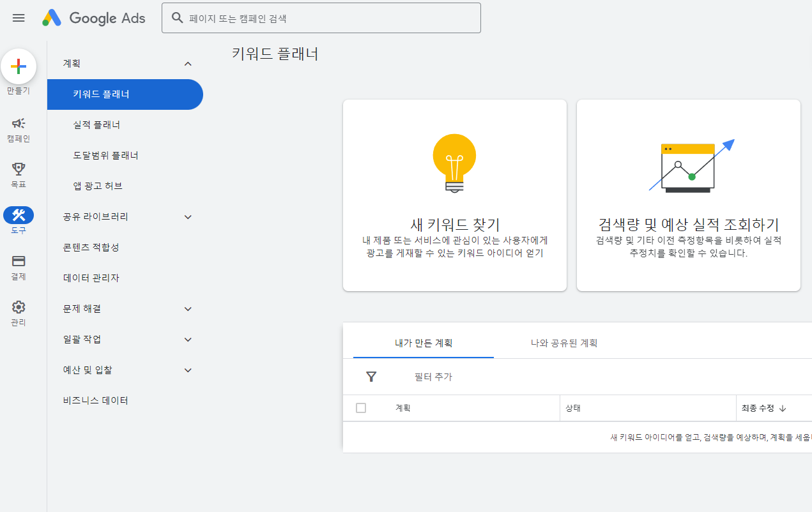Open the 결제 (billing) icon
The height and width of the screenshot is (512, 812).
[x=19, y=261]
